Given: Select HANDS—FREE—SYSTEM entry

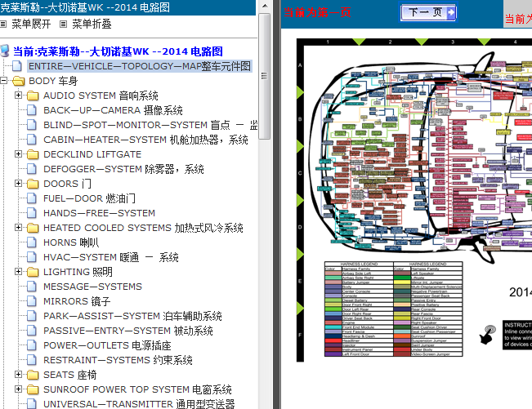Looking at the screenshot, I should tap(99, 213).
